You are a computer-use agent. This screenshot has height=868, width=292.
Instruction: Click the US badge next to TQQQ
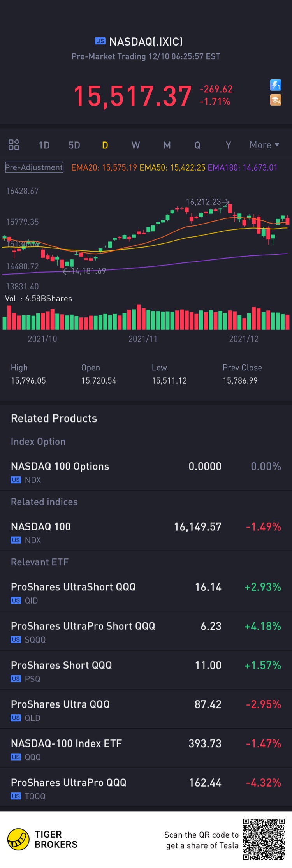coord(16,796)
